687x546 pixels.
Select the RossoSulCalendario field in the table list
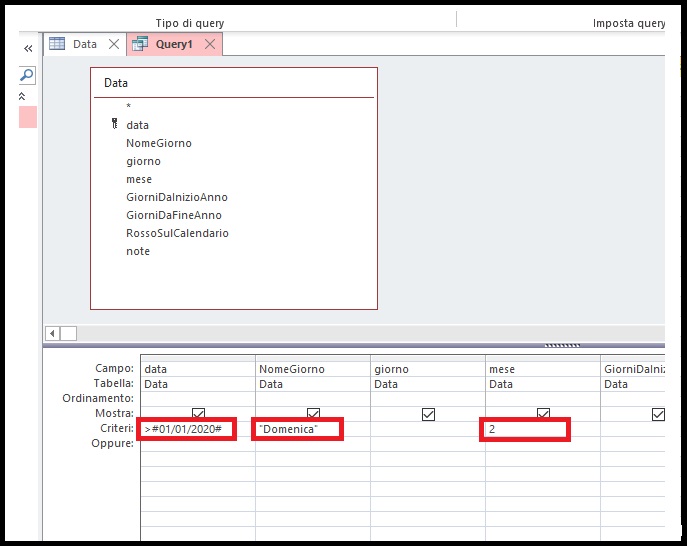click(x=177, y=233)
